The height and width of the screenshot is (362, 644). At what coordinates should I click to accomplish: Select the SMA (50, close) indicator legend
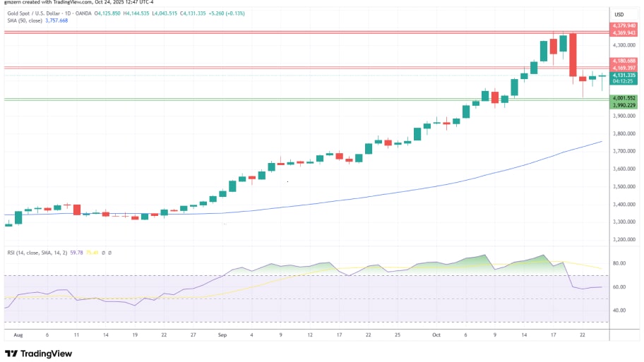coord(25,20)
